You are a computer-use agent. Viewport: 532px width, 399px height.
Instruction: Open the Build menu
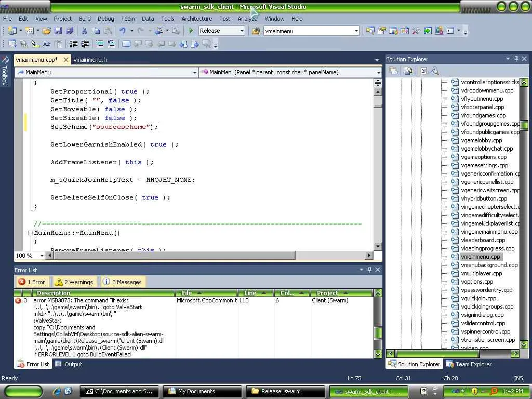[x=85, y=19]
